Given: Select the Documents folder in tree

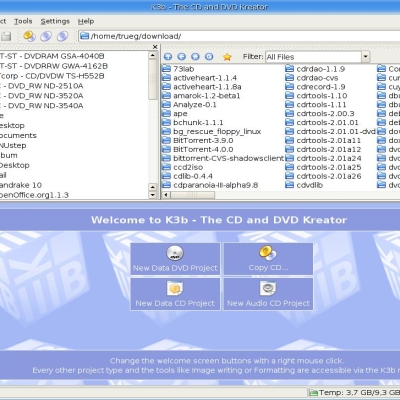Looking at the screenshot, I should point(18,136).
